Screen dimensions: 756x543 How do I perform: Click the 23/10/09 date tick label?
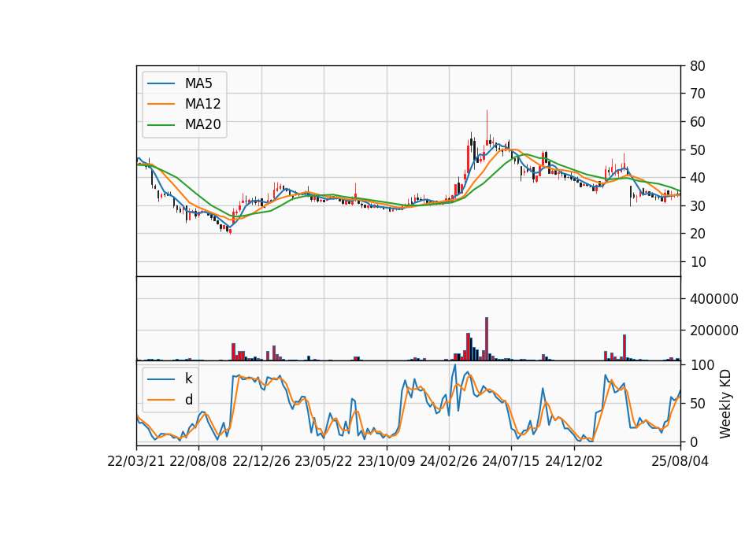pyautogui.click(x=386, y=461)
